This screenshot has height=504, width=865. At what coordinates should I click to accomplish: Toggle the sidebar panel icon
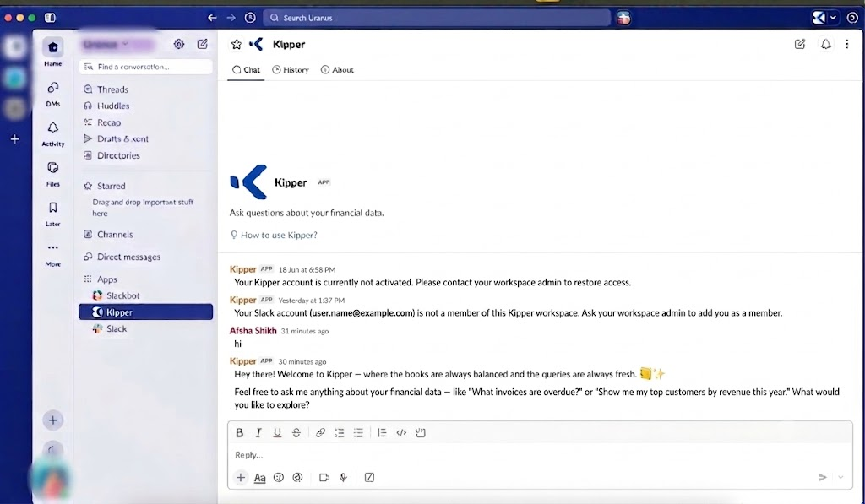click(50, 18)
